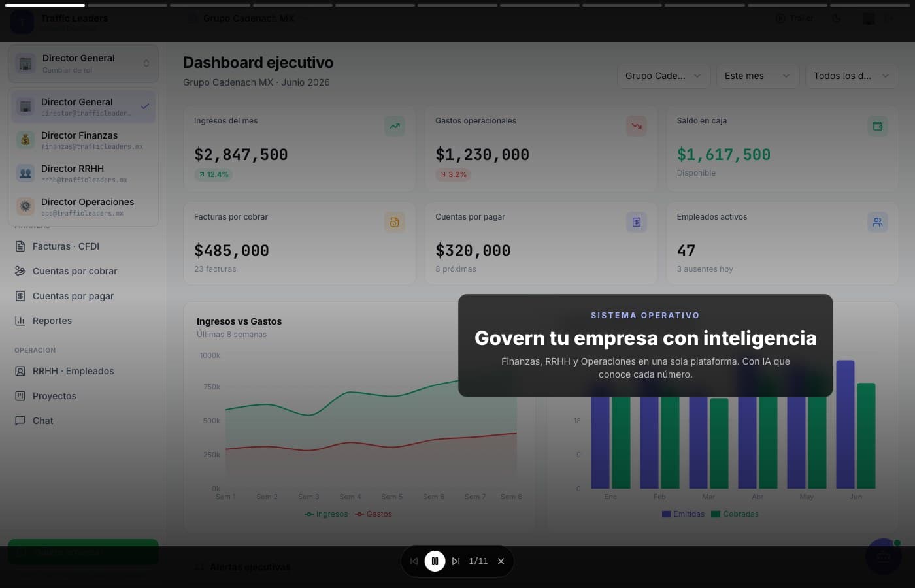Close the guided tour player

[501, 561]
